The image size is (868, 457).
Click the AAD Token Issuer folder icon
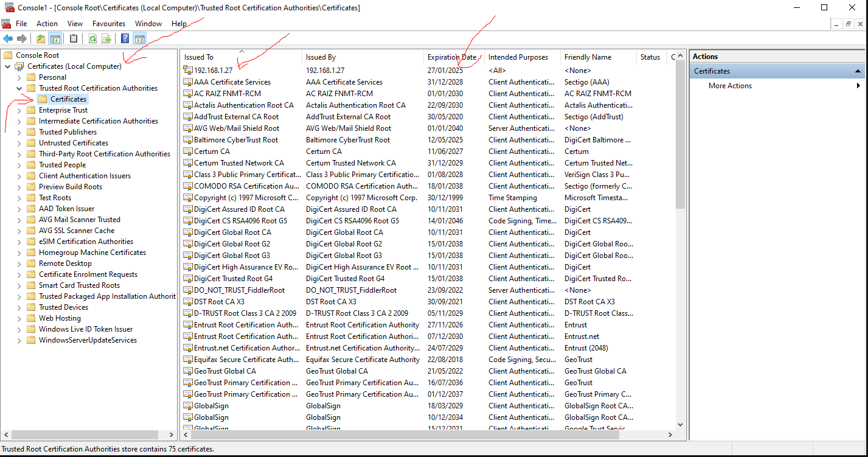click(31, 209)
